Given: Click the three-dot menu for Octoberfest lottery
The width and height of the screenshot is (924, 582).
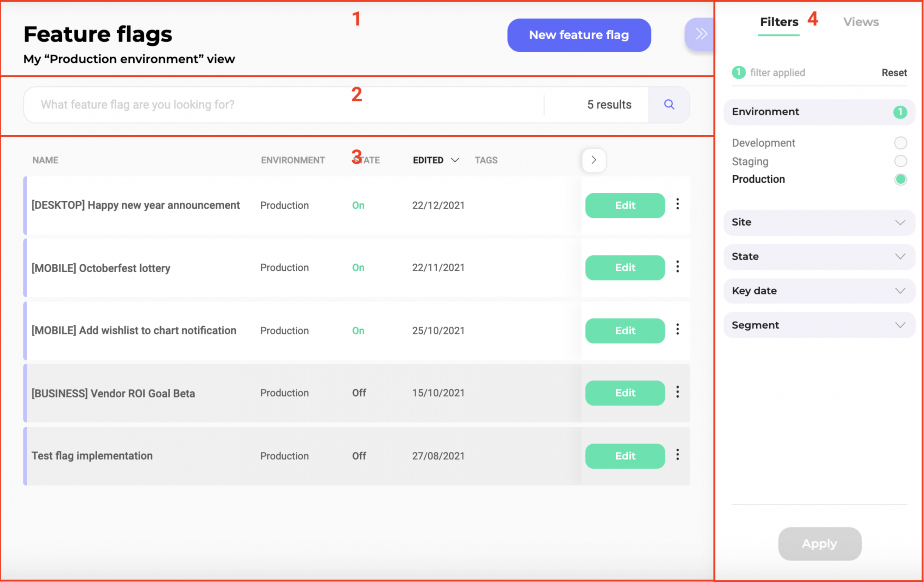Looking at the screenshot, I should point(678,268).
